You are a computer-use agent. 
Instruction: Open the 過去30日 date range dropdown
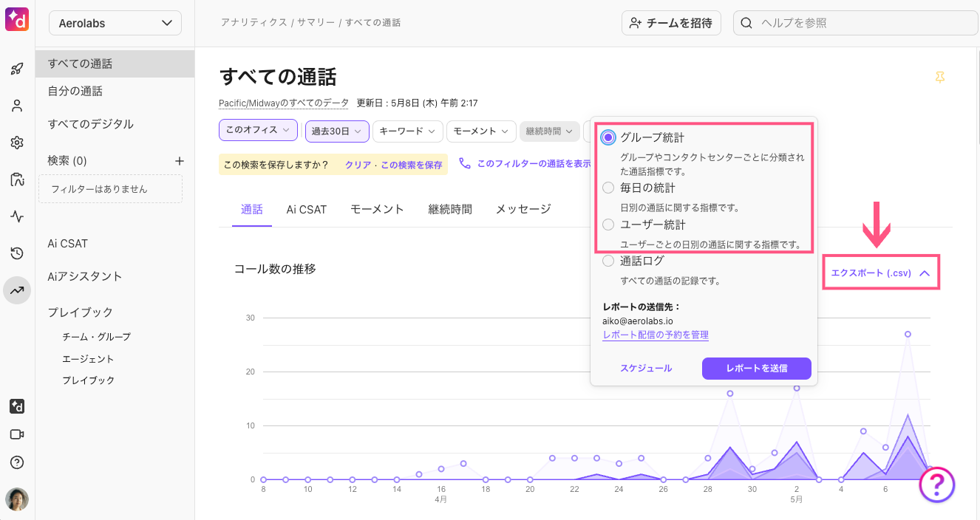click(x=337, y=131)
